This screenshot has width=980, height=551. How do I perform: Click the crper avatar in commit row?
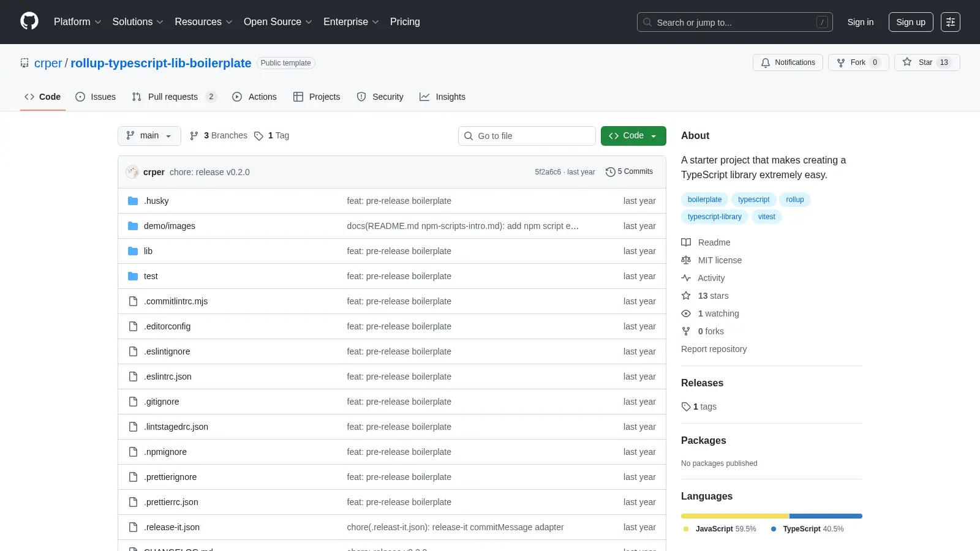(x=132, y=172)
